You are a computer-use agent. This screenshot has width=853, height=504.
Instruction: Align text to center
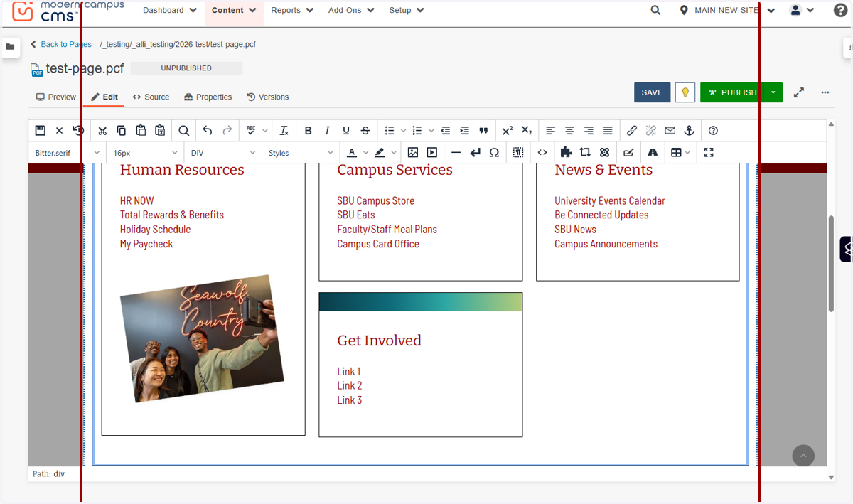[569, 131]
